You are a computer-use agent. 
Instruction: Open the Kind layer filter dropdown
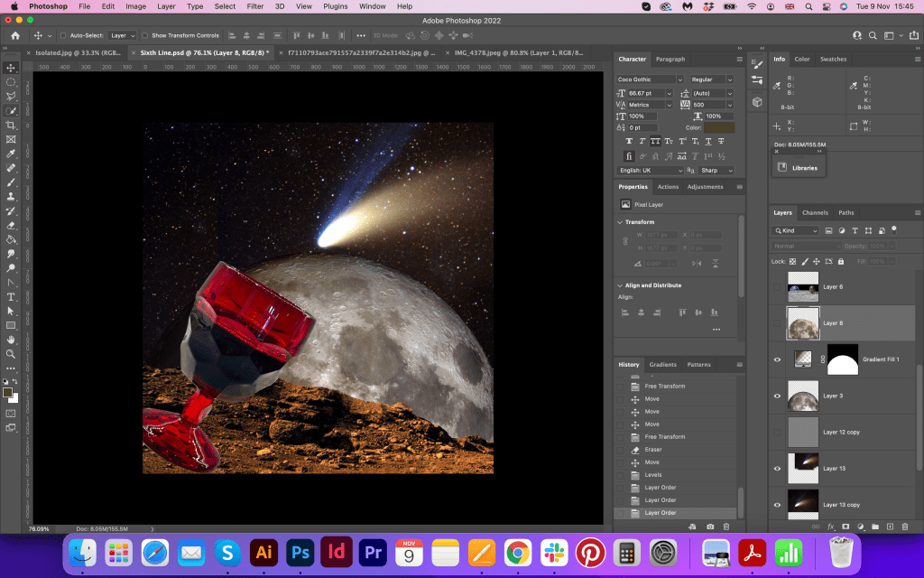(x=796, y=230)
